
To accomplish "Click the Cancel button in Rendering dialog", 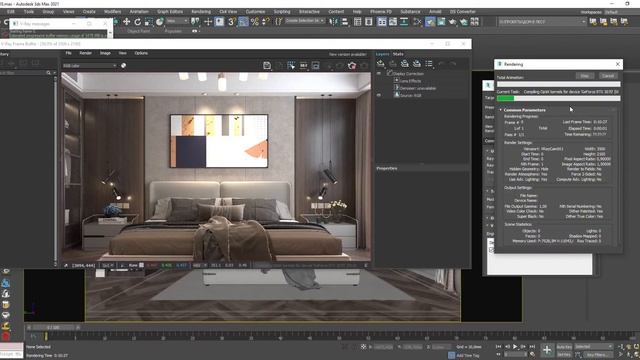I will 608,76.
